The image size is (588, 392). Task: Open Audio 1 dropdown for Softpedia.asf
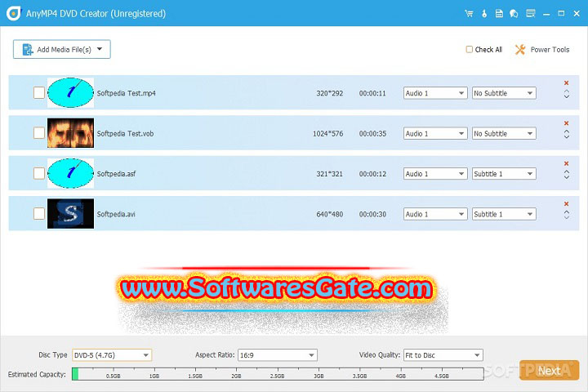click(x=435, y=174)
